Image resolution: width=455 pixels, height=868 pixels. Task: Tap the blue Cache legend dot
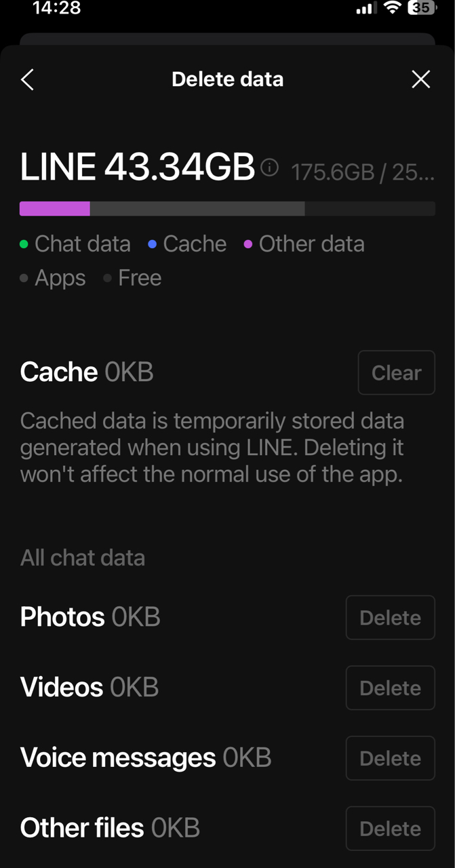pos(153,244)
